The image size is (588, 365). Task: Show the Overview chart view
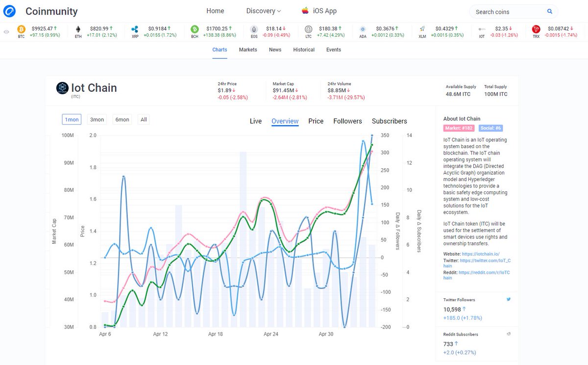285,121
